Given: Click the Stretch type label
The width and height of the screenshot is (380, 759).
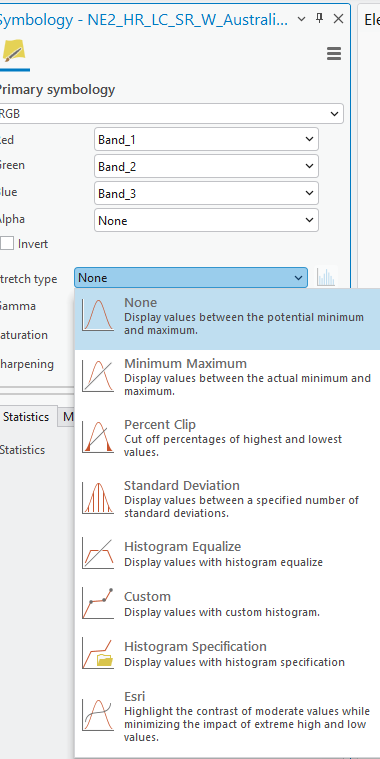Looking at the screenshot, I should (29, 279).
